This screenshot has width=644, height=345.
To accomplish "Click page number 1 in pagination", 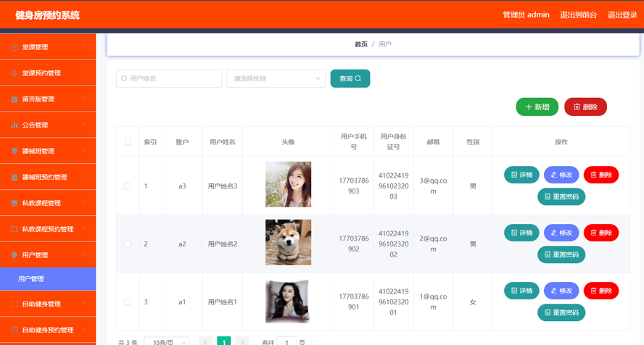I will pos(224,341).
